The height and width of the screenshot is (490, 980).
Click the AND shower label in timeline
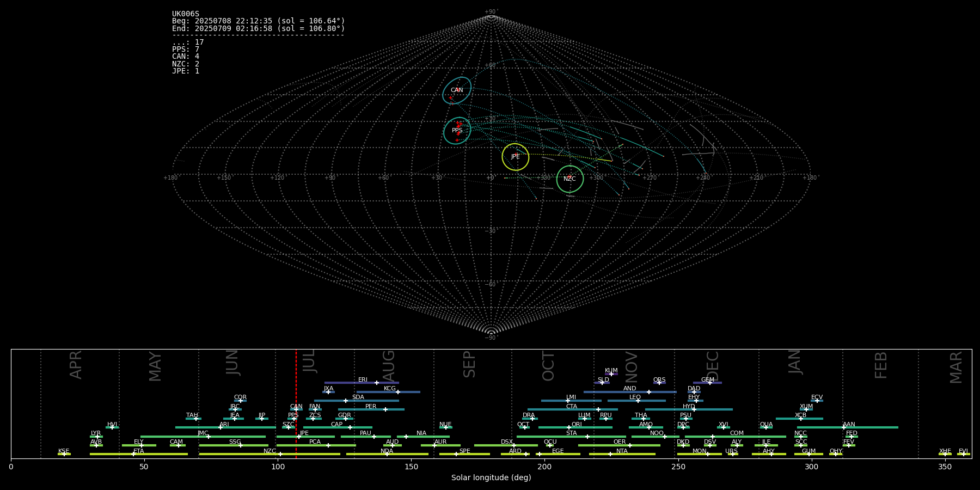pos(630,388)
